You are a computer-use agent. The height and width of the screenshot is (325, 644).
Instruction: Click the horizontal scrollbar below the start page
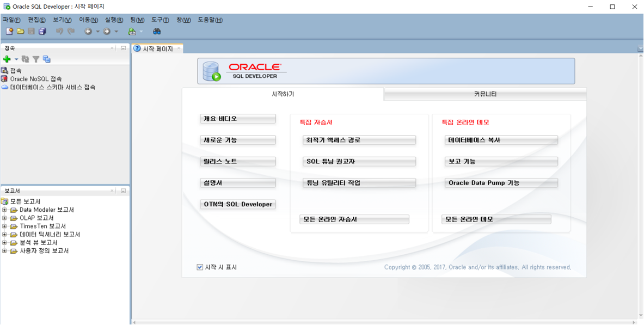(384, 322)
